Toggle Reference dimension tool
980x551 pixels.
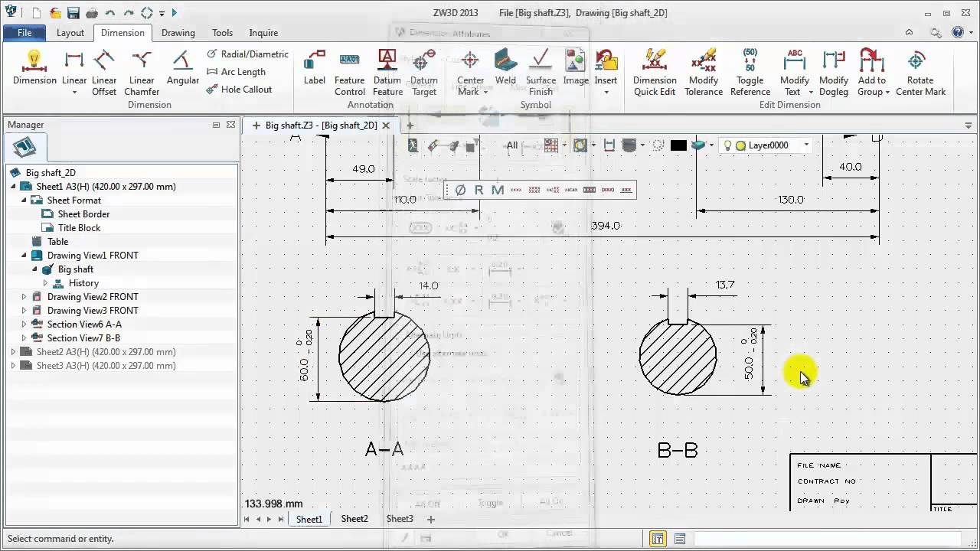tap(750, 73)
